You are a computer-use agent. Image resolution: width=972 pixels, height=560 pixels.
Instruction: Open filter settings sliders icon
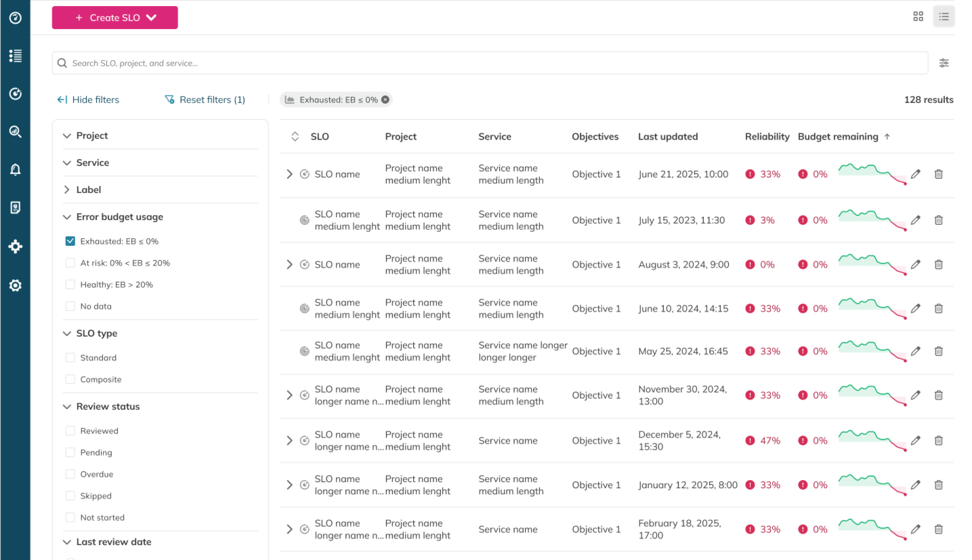click(x=944, y=63)
